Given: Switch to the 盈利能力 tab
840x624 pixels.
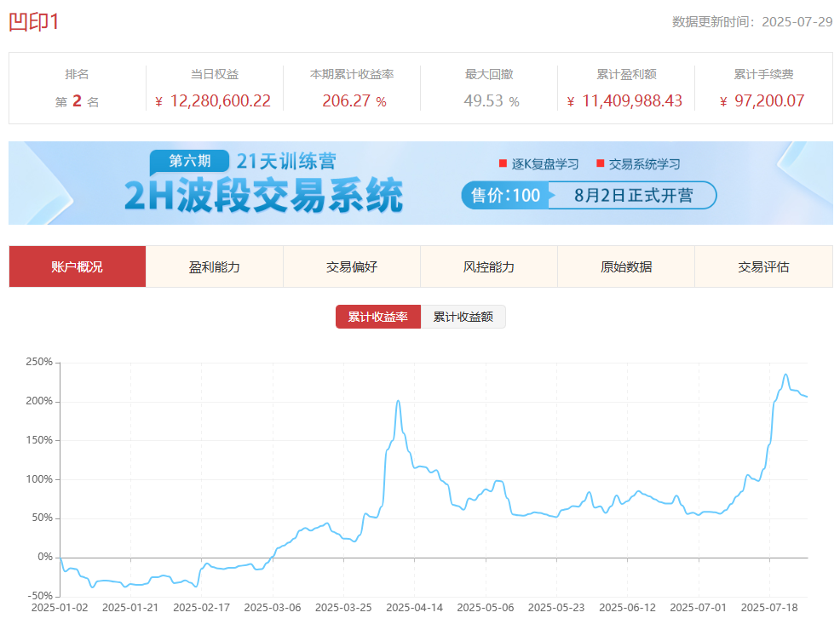Looking at the screenshot, I should pyautogui.click(x=214, y=266).
